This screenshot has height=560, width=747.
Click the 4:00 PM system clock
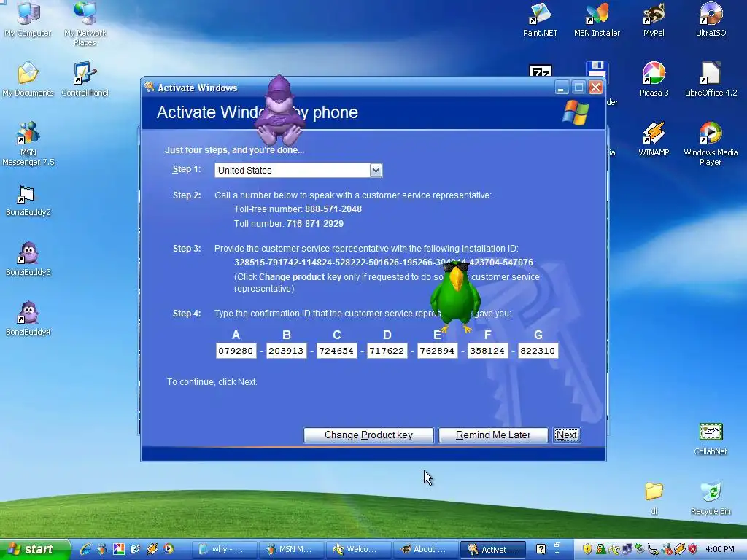pos(720,549)
